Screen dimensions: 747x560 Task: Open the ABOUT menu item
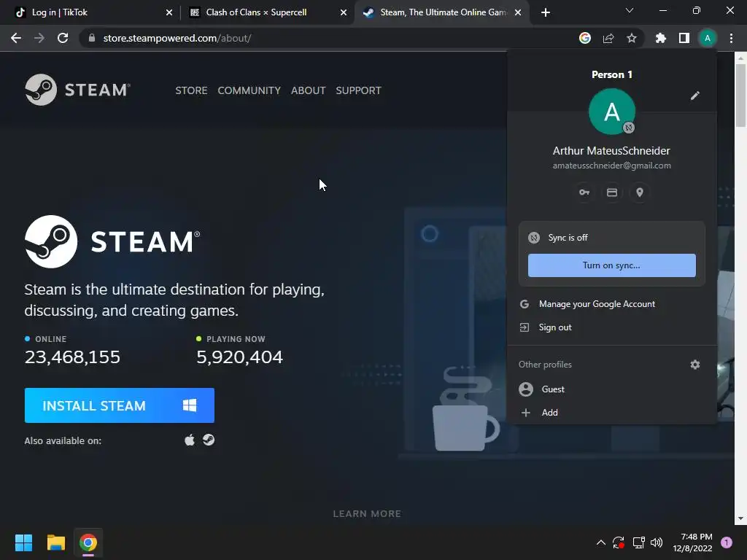[x=309, y=90]
